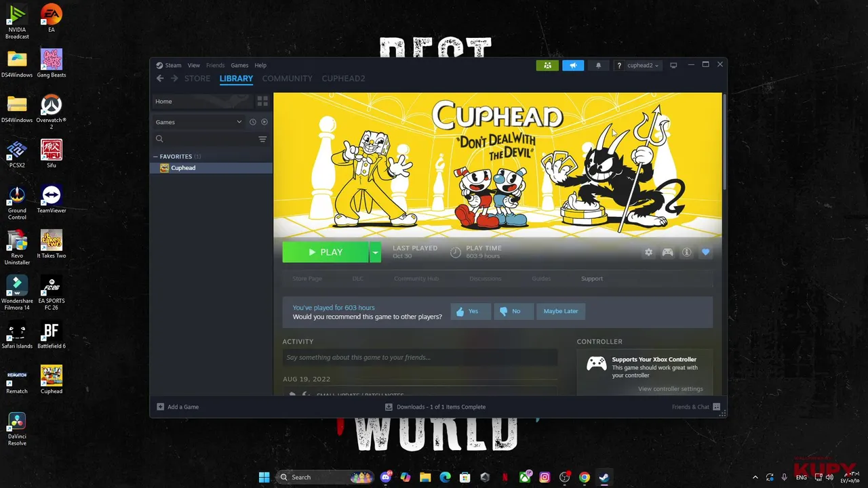Show Cuphead game info icon
The image size is (868, 488).
click(686, 252)
